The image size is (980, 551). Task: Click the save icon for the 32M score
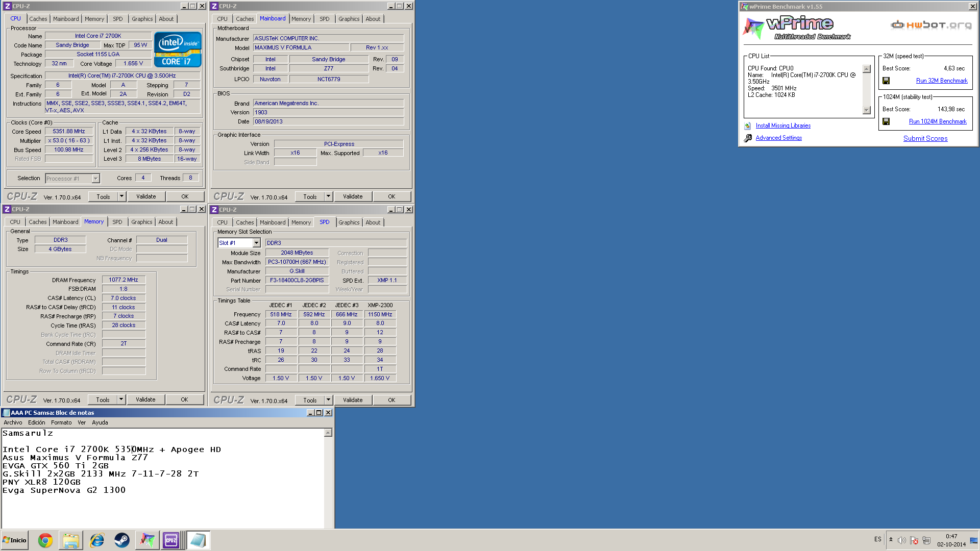coord(886,81)
